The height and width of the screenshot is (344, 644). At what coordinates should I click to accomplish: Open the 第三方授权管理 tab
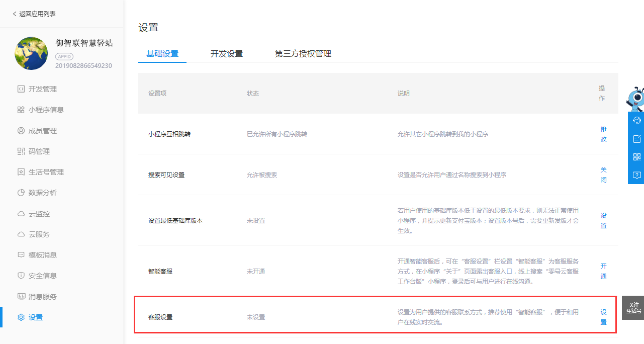303,53
